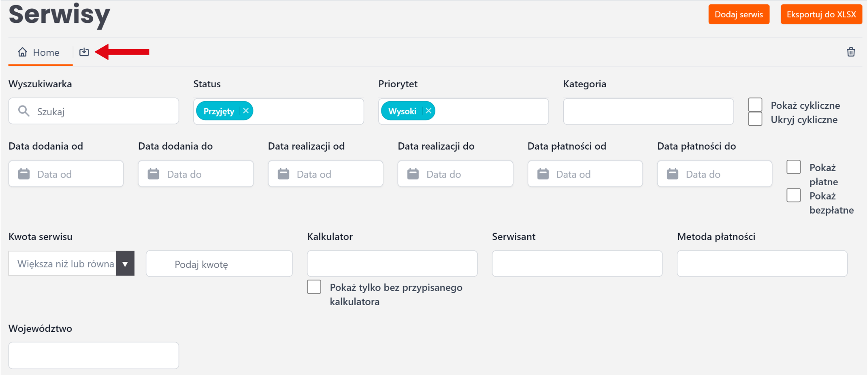Click calendar icon in Data dodania od
The image size is (868, 375).
[24, 174]
